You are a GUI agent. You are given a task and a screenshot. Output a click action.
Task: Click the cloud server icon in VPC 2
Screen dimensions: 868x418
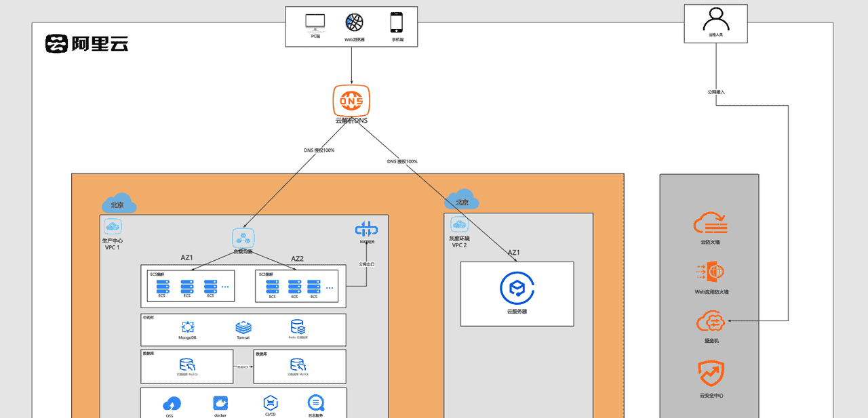click(517, 289)
